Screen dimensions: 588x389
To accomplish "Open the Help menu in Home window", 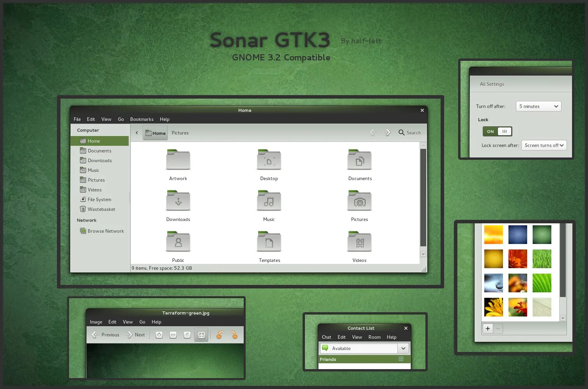I will coord(165,119).
